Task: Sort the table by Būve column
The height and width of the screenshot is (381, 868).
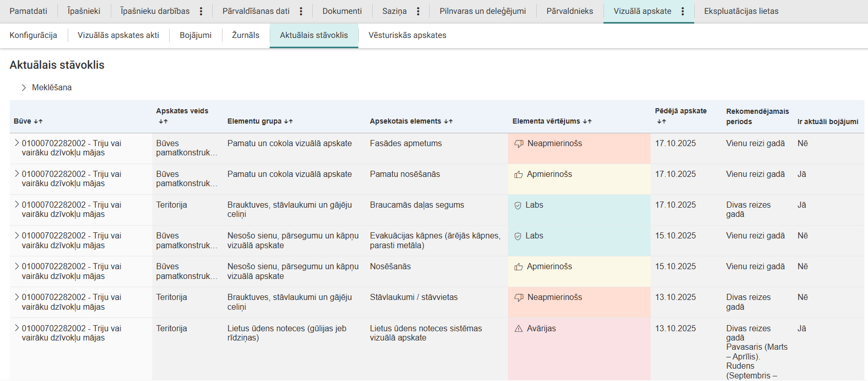Action: (38, 122)
